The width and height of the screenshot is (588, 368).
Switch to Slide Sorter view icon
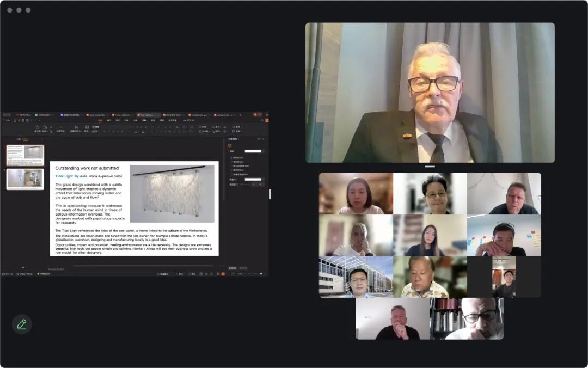click(x=206, y=274)
